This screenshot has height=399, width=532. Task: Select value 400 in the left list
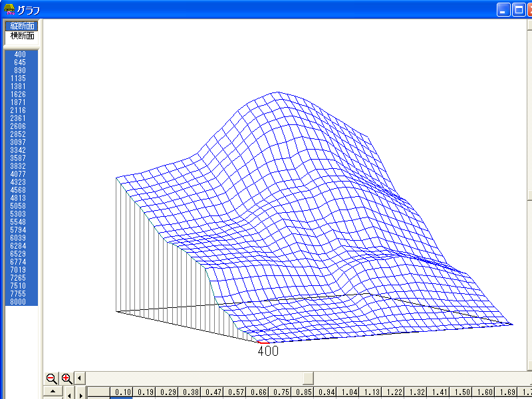pos(21,55)
